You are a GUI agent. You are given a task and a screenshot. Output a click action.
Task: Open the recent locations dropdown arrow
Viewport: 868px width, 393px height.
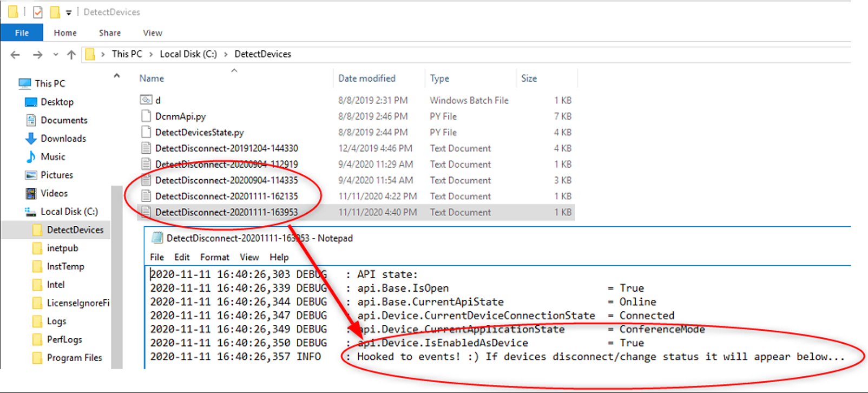tap(56, 55)
